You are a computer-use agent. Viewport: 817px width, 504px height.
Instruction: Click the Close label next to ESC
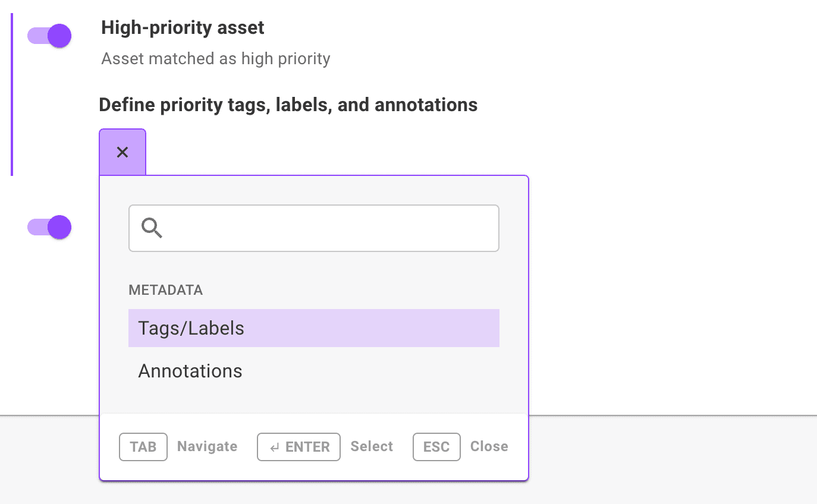pos(488,447)
